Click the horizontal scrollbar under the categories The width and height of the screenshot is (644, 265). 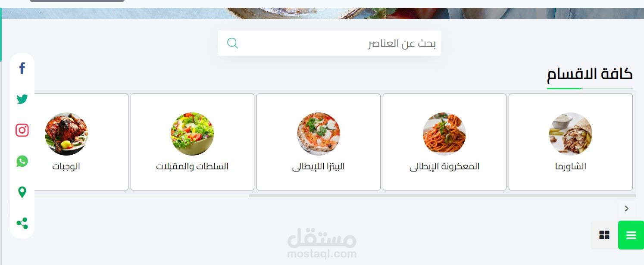tap(442, 196)
